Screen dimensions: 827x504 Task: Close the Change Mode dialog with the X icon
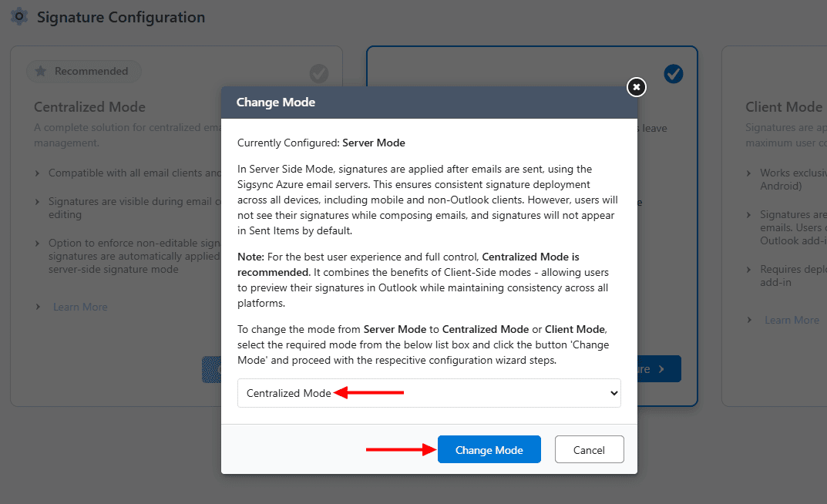[x=636, y=87]
